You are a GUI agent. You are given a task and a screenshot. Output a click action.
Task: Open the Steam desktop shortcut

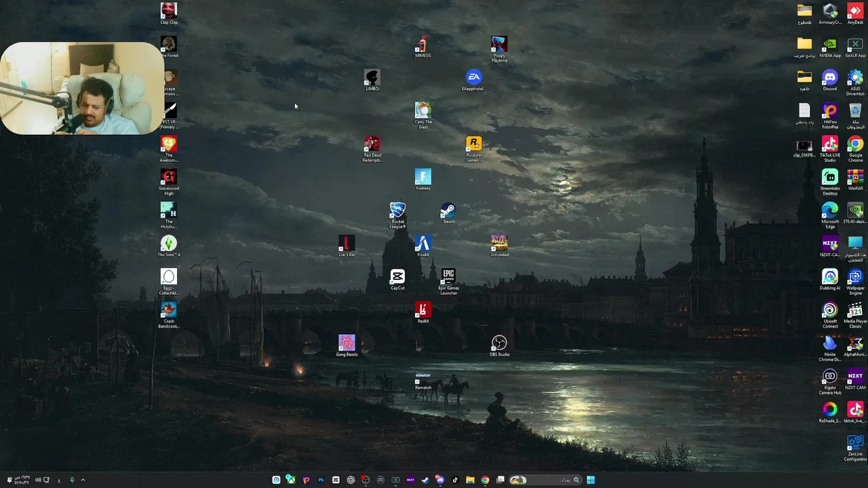(x=448, y=212)
